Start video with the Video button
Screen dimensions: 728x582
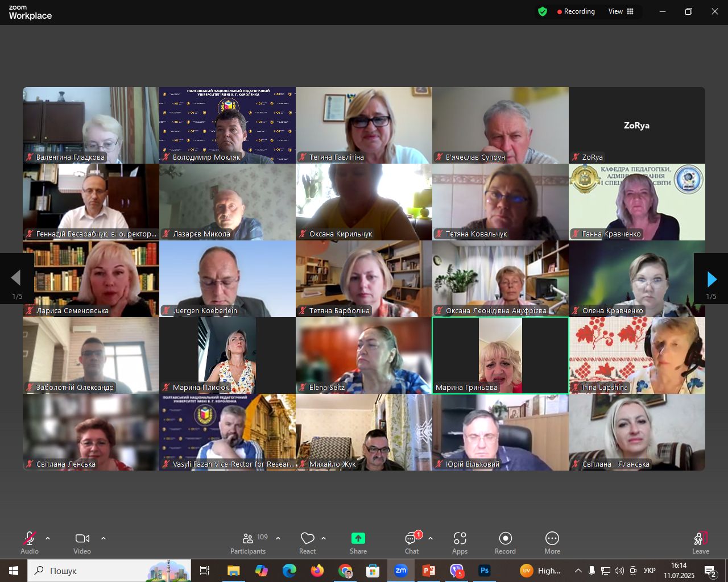tap(82, 543)
